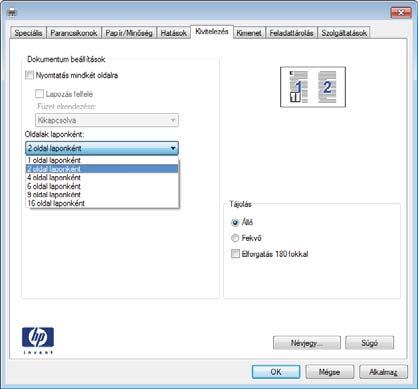Choose 9 oldal laponként from list
418x389 pixels.
102,194
